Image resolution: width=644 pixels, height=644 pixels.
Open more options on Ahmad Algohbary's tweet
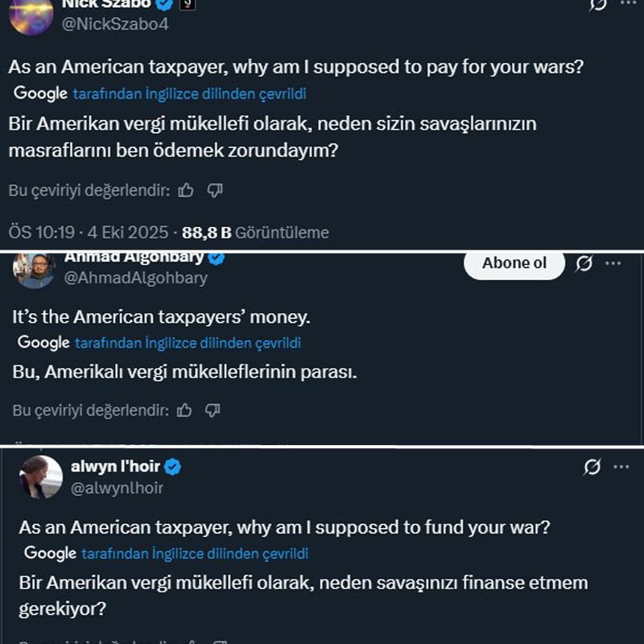613,263
